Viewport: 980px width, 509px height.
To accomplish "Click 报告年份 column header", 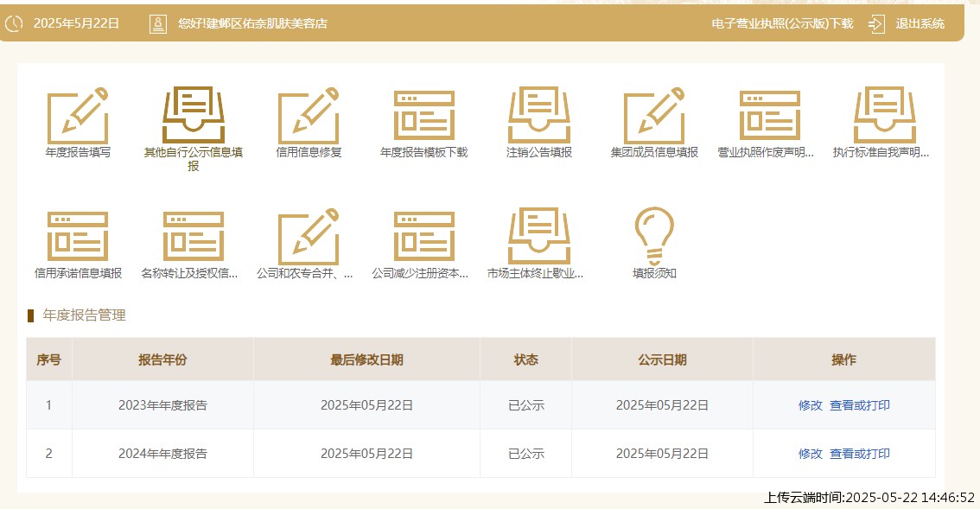I will click(x=162, y=359).
